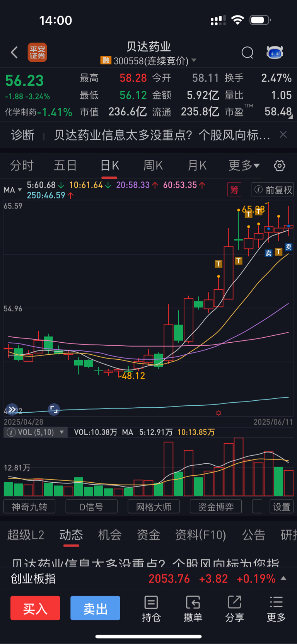Close the diagnosis banner
297x644 pixels.
(x=283, y=134)
